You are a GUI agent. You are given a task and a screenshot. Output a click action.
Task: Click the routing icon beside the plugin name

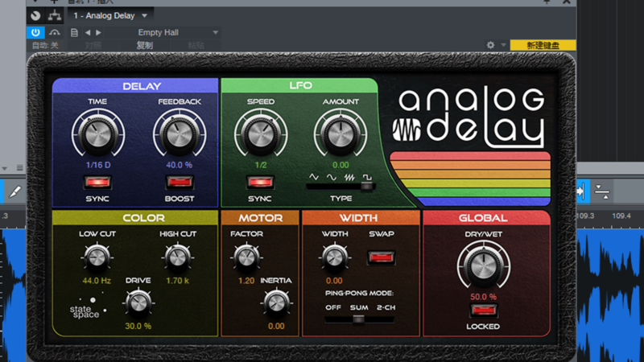[55, 15]
